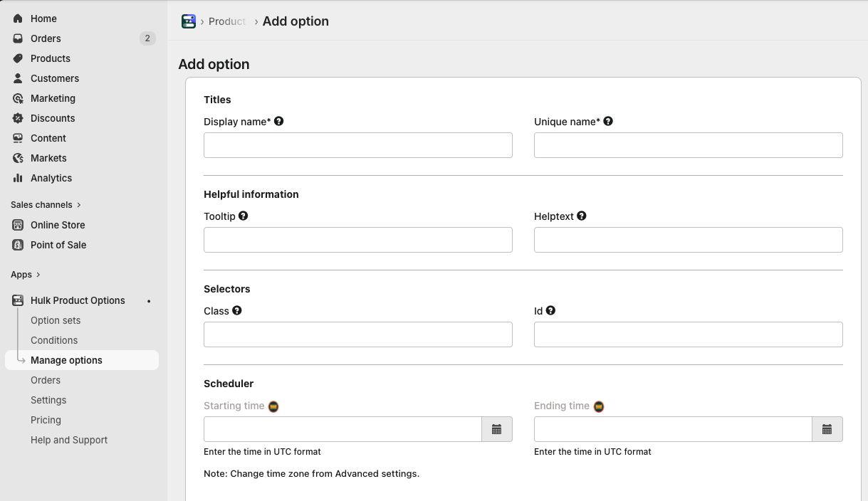
Task: Click the Hulk app icon in breadcrumb
Action: 189,21
